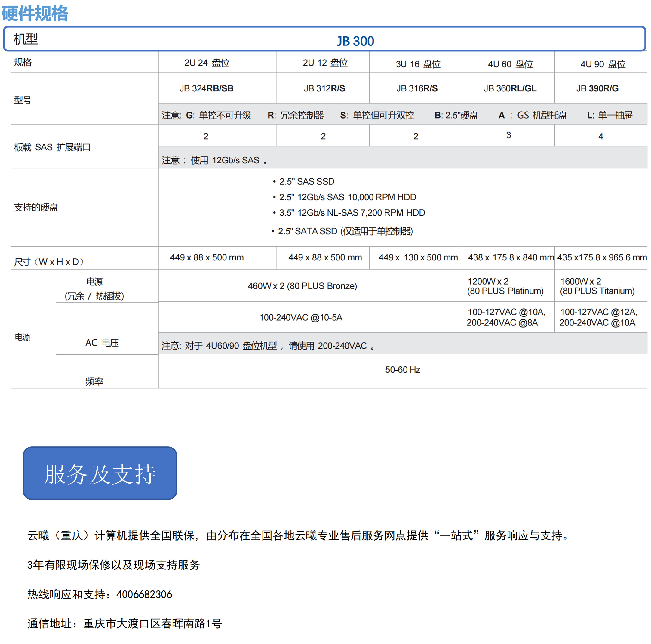Click the 3年有限现场保修 line
Image resolution: width=651 pixels, height=644 pixels.
click(x=114, y=565)
